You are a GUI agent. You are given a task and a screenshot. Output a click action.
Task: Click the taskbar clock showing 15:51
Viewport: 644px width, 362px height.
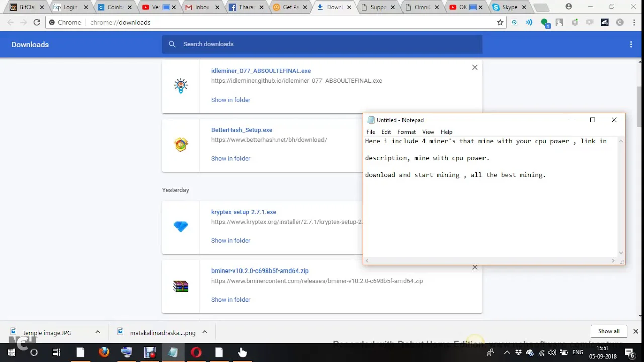(602, 348)
